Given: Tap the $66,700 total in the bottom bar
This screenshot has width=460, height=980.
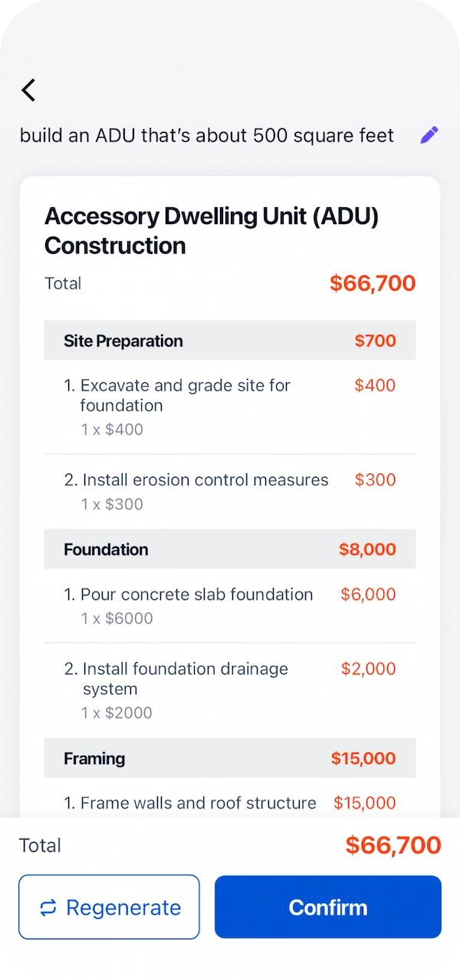Looking at the screenshot, I should pos(393,845).
